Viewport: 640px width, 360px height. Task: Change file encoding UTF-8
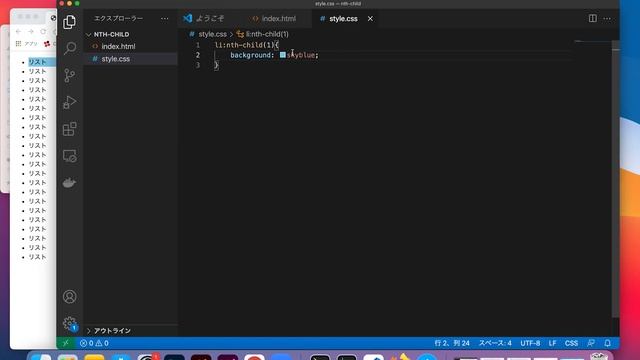[x=530, y=343]
